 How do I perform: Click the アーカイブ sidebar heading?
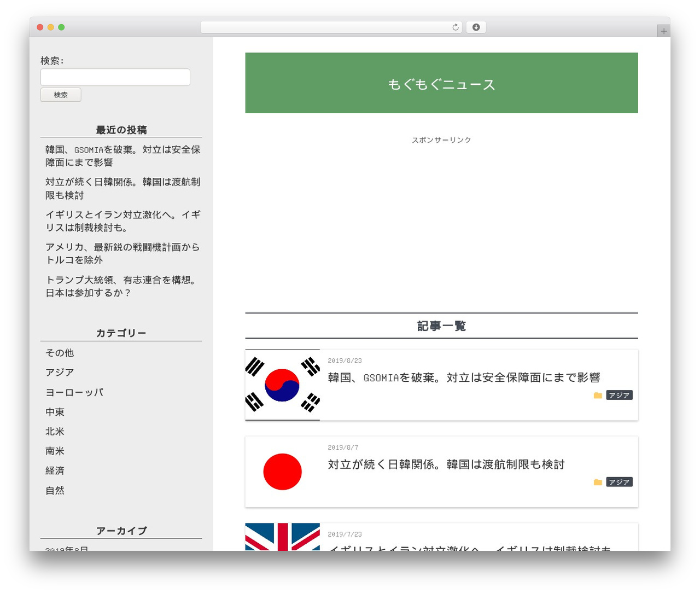(x=121, y=531)
